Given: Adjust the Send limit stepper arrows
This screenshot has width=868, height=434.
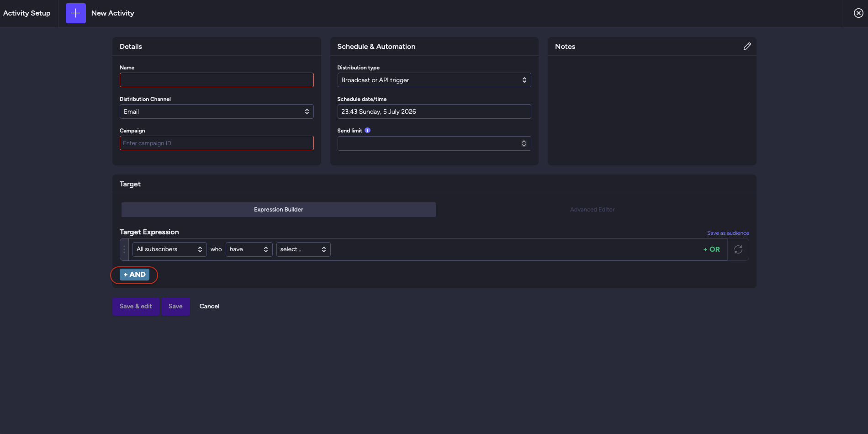Looking at the screenshot, I should pyautogui.click(x=524, y=143).
